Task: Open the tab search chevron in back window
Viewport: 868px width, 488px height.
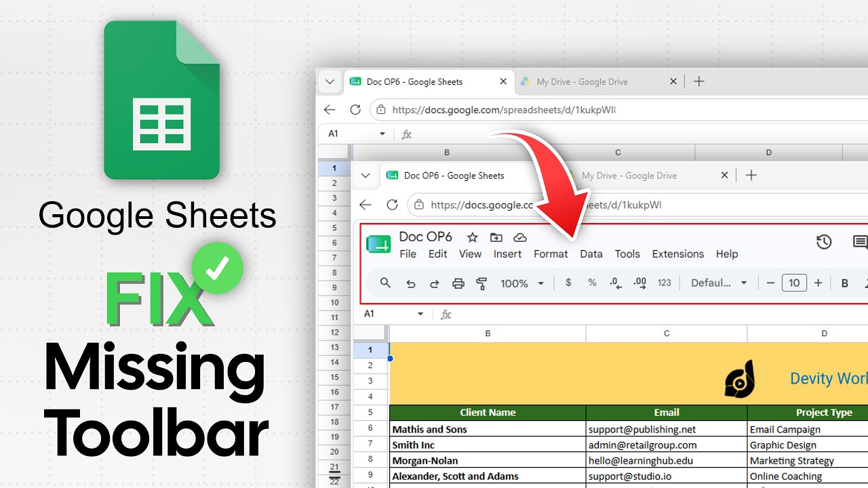Action: [330, 81]
